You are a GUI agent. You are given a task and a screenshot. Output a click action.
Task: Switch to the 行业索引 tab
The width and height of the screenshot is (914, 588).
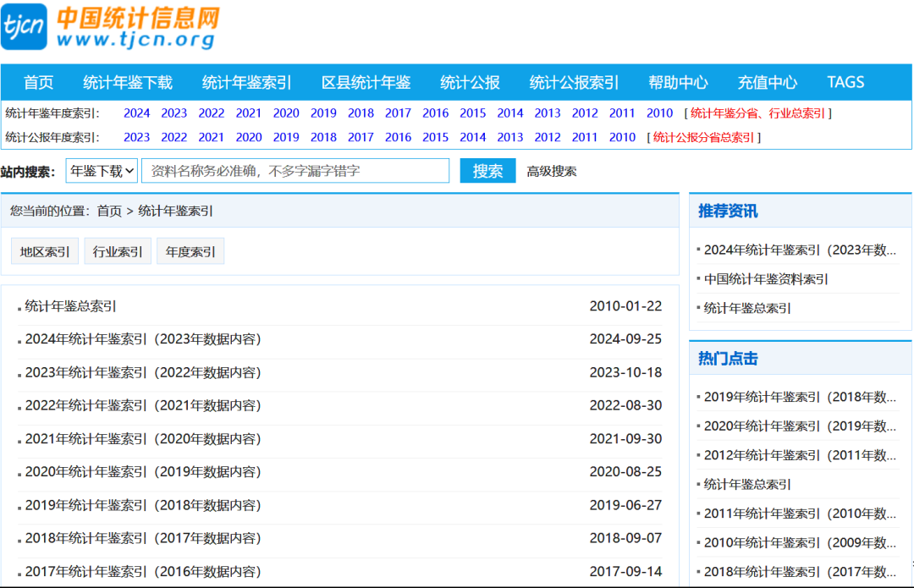tap(118, 251)
